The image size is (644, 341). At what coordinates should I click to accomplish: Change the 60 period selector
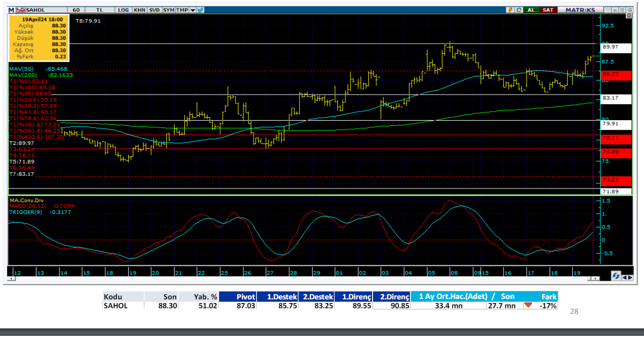(76, 10)
